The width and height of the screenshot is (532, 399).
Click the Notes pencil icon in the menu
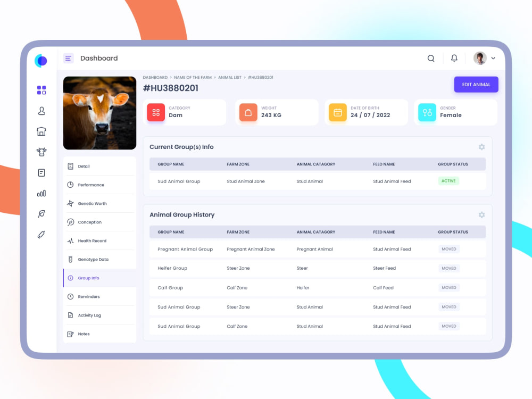point(70,334)
